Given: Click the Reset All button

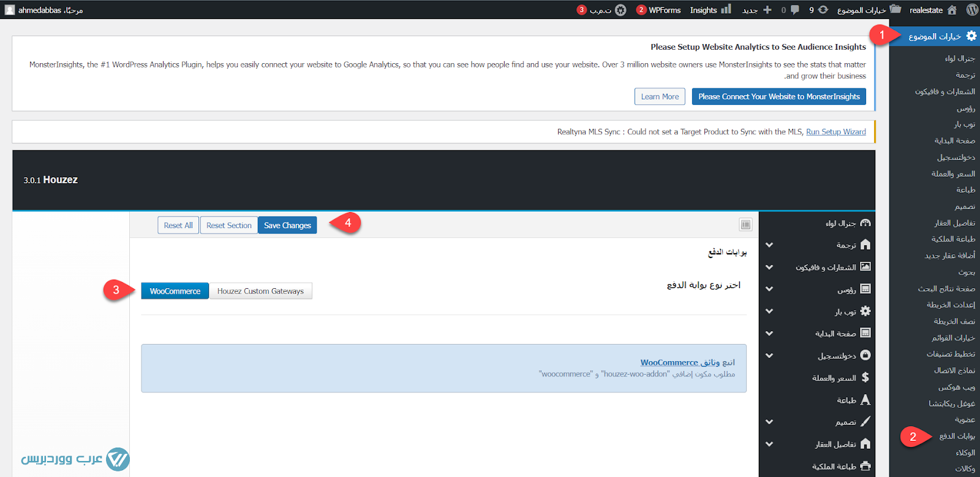Looking at the screenshot, I should pos(178,225).
